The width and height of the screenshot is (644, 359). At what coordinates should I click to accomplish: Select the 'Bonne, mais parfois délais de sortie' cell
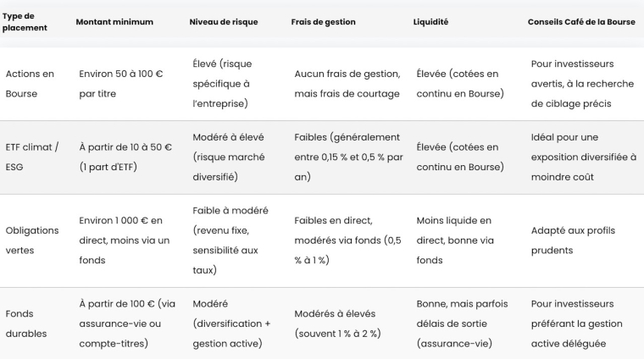[462, 323]
